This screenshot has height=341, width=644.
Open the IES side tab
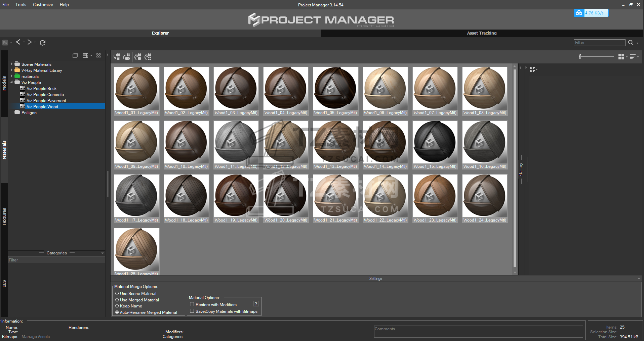pos(4,283)
